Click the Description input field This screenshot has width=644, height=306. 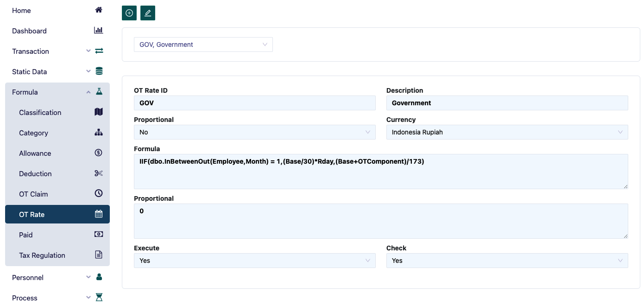(507, 103)
